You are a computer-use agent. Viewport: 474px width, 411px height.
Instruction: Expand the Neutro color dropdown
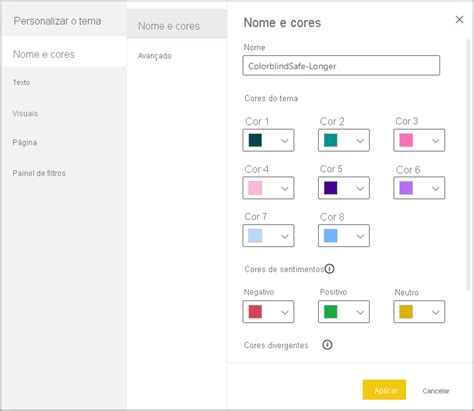point(419,312)
